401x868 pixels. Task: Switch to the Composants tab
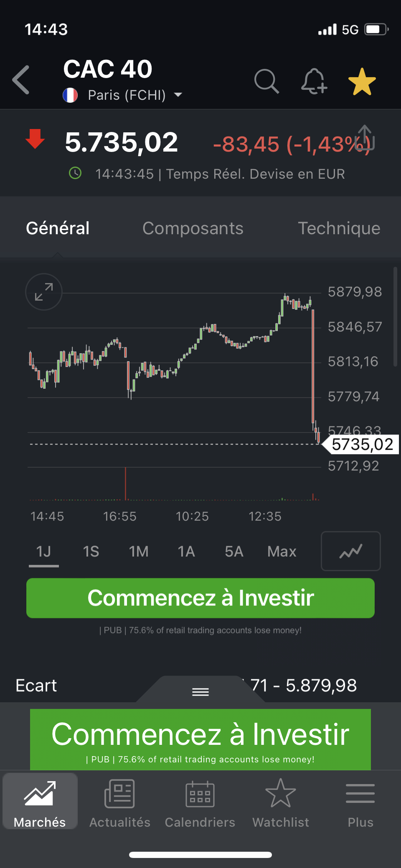click(x=193, y=228)
